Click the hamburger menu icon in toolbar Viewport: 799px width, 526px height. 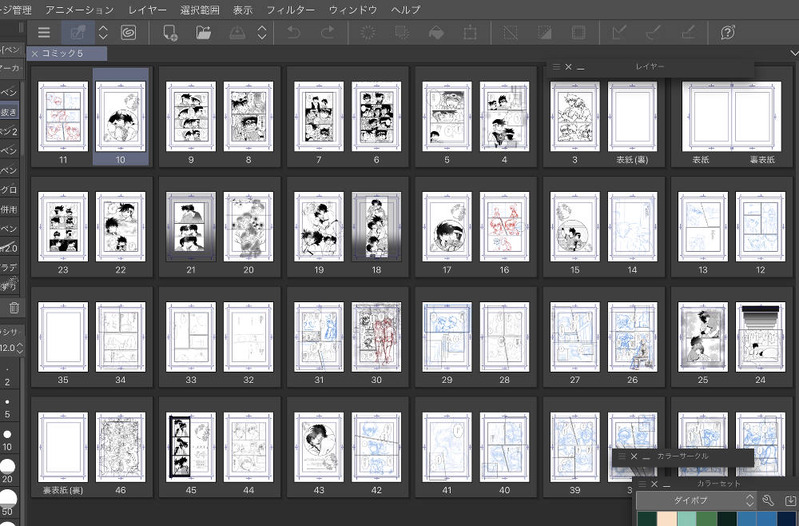tap(44, 33)
